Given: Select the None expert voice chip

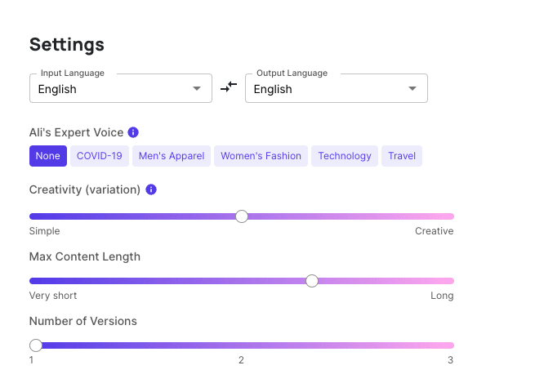Looking at the screenshot, I should [x=48, y=156].
